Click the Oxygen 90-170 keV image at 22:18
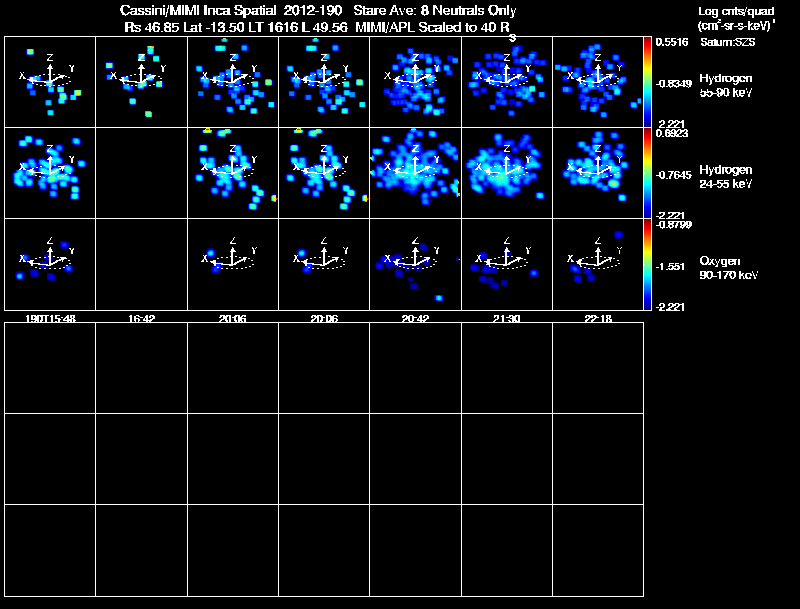Image resolution: width=800 pixels, height=609 pixels. pos(598,264)
